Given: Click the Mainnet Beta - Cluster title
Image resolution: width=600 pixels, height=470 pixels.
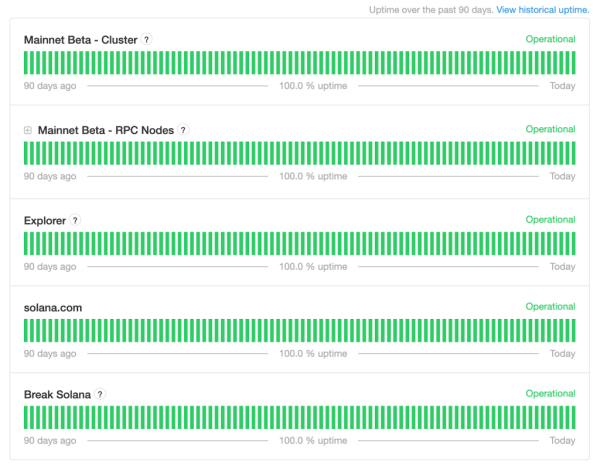Looking at the screenshot, I should coord(80,40).
